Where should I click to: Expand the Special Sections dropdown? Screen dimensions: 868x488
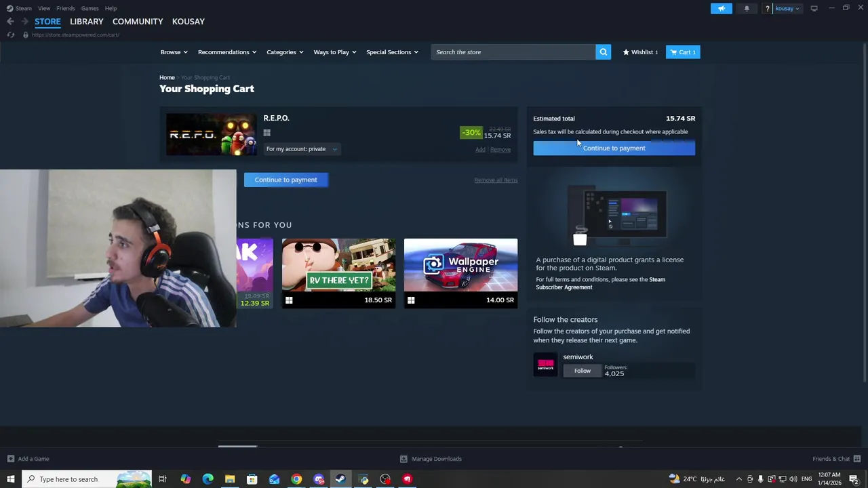(x=393, y=52)
